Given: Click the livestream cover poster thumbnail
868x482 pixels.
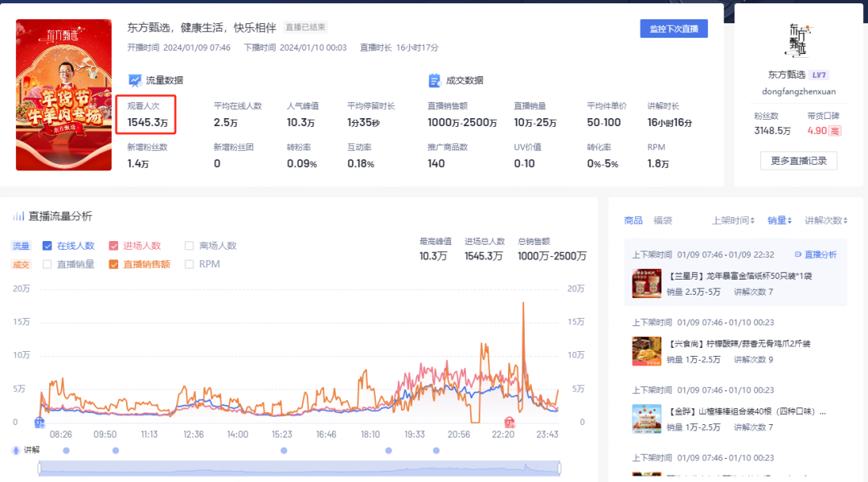Looking at the screenshot, I should (x=63, y=95).
